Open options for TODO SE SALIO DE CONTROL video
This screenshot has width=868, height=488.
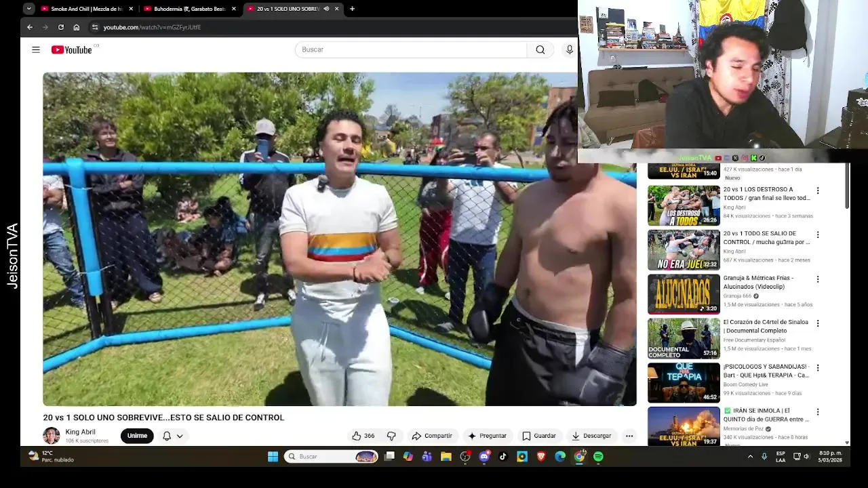point(818,235)
